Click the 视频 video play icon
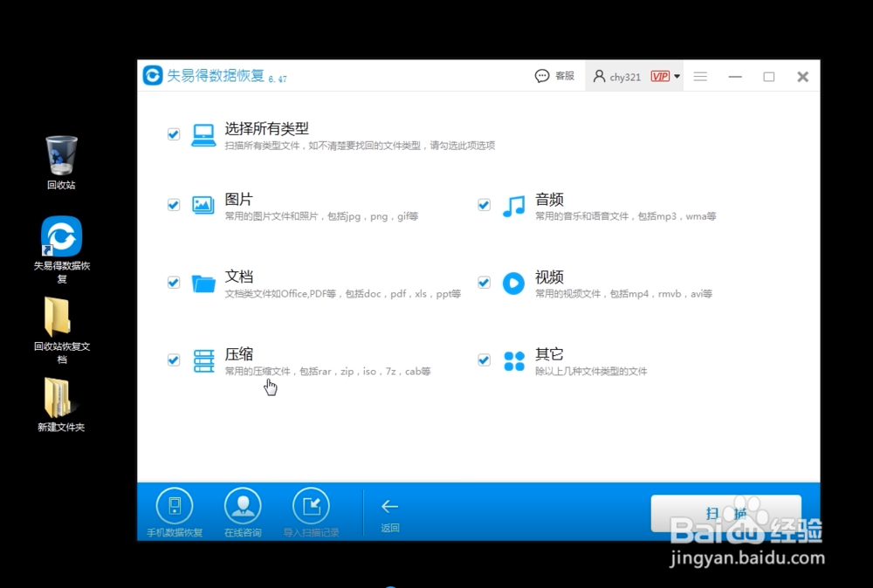The width and height of the screenshot is (873, 588). pos(513,283)
